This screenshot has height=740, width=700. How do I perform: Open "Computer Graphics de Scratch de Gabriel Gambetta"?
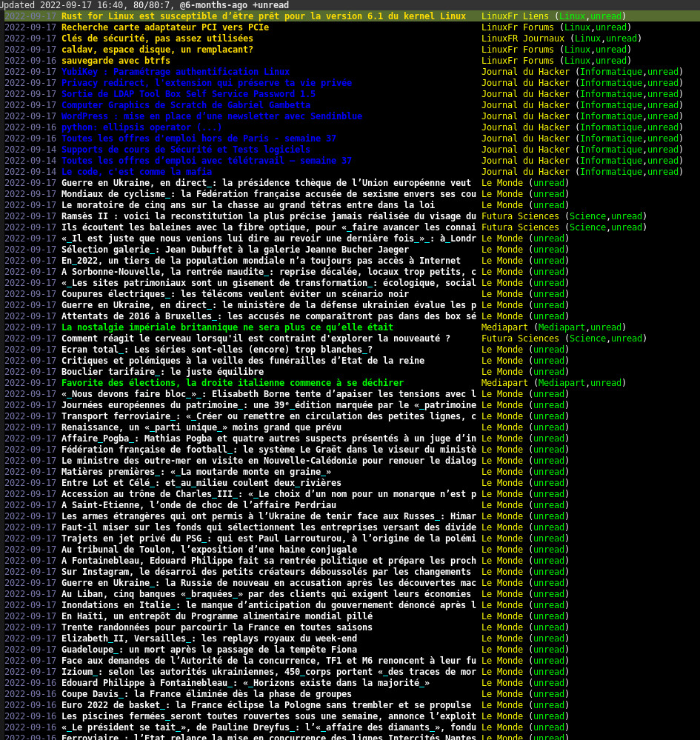click(186, 104)
